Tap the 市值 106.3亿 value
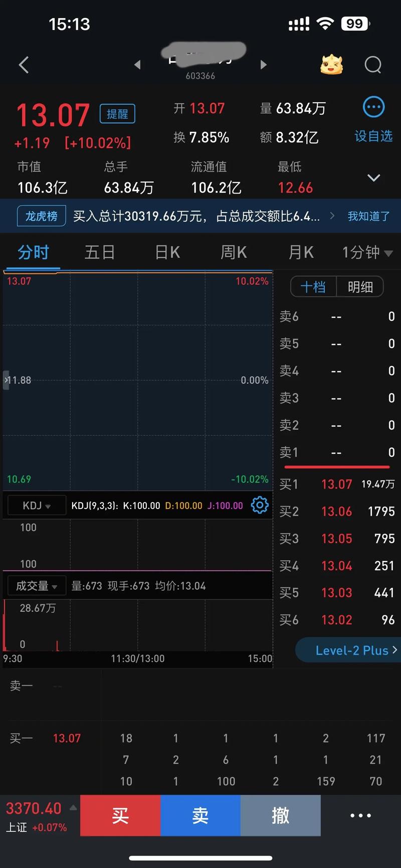 (x=43, y=188)
